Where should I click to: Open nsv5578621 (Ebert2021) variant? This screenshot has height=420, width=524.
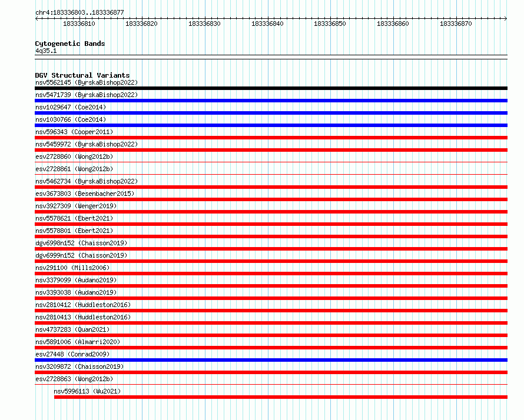tap(74, 218)
